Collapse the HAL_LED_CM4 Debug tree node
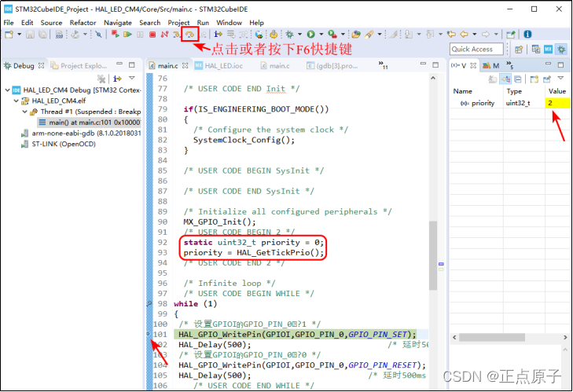Image resolution: width=573 pixels, height=392 pixels. tap(7, 90)
